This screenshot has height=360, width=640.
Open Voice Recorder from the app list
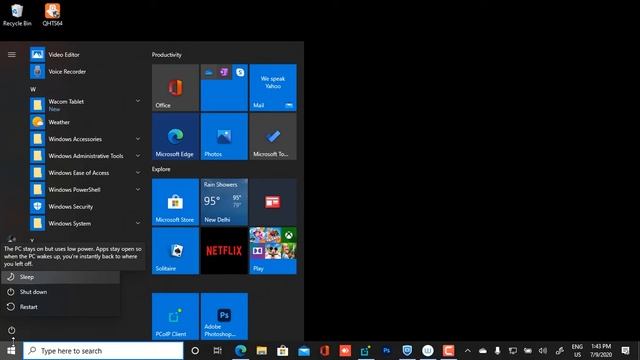click(x=86, y=71)
